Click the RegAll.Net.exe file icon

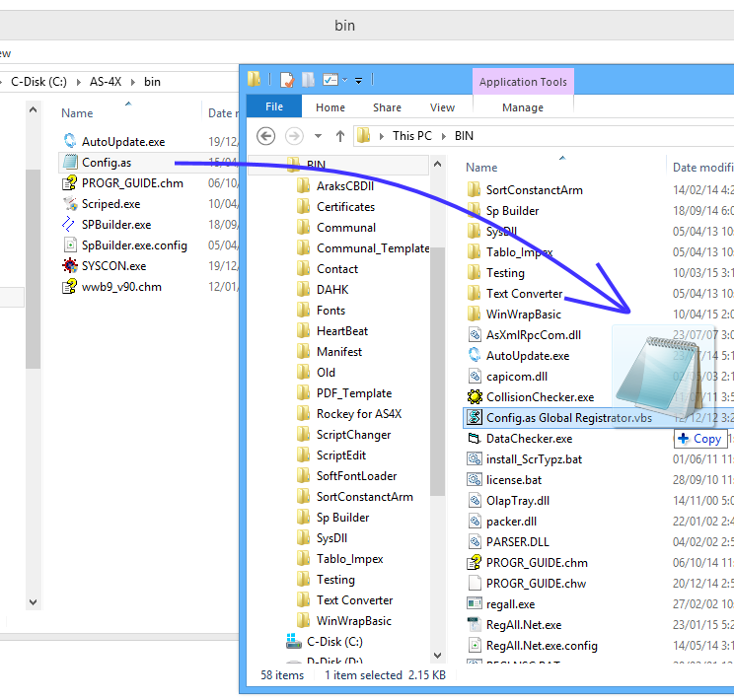475,625
